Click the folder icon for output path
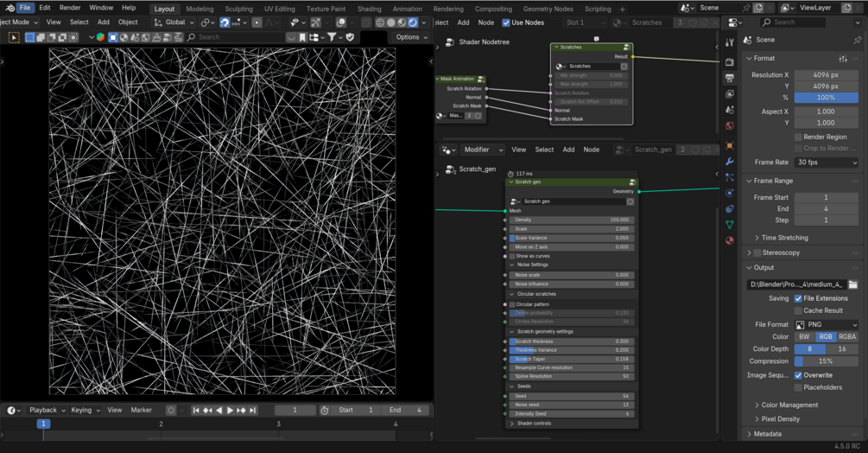The width and height of the screenshot is (868, 453). coord(852,284)
